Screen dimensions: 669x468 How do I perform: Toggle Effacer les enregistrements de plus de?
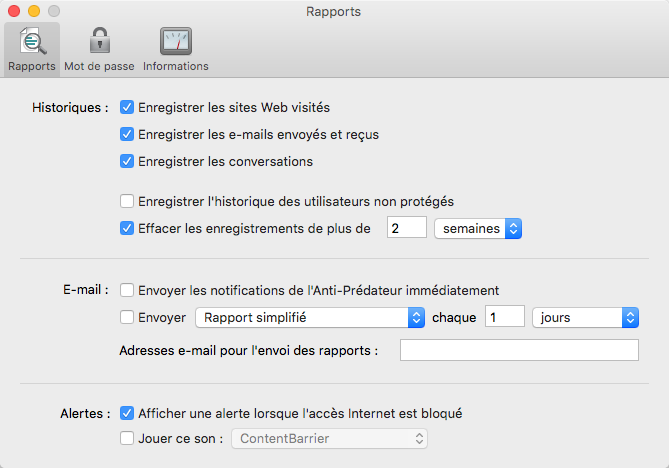127,228
